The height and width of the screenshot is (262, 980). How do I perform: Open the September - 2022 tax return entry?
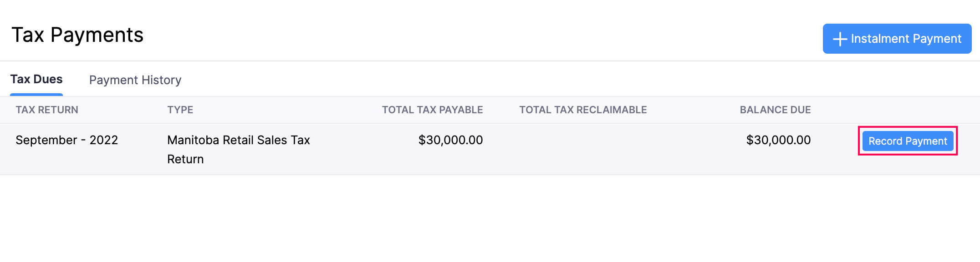click(x=67, y=140)
